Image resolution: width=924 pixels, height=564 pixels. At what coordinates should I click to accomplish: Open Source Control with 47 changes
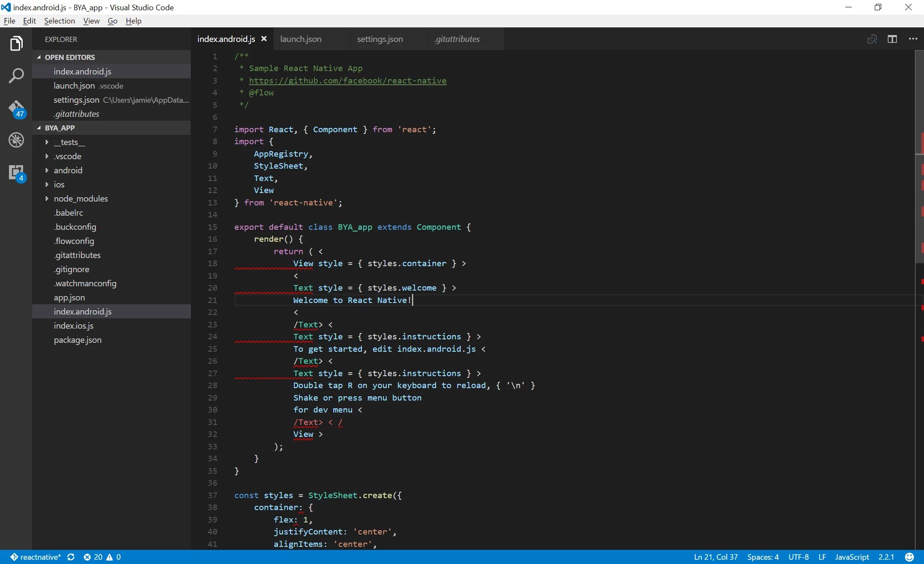click(16, 108)
